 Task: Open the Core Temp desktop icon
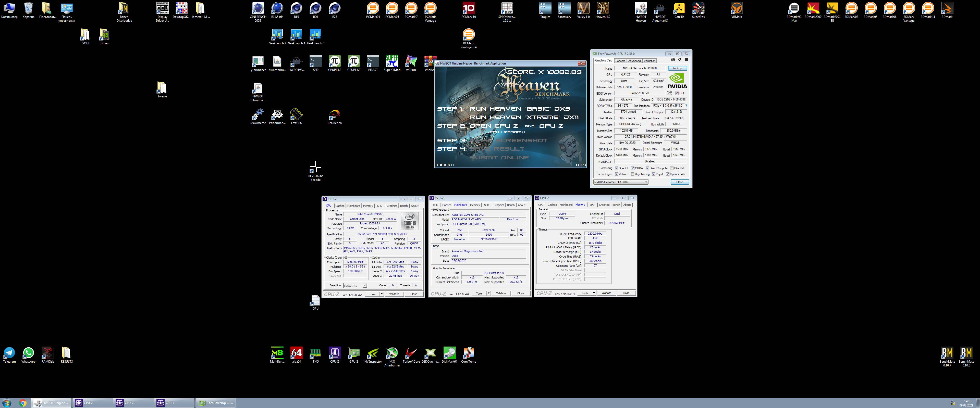pos(468,355)
